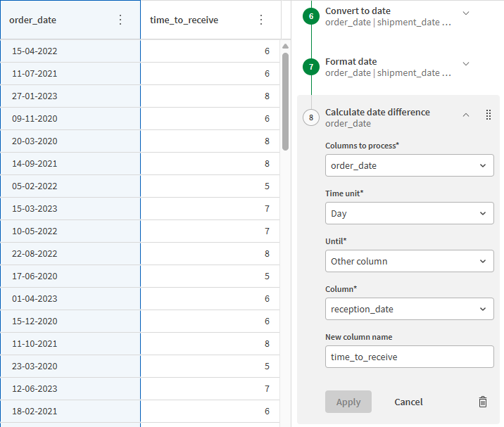Image resolution: width=504 pixels, height=427 pixels.
Task: Click the Cancel button
Action: 408,402
